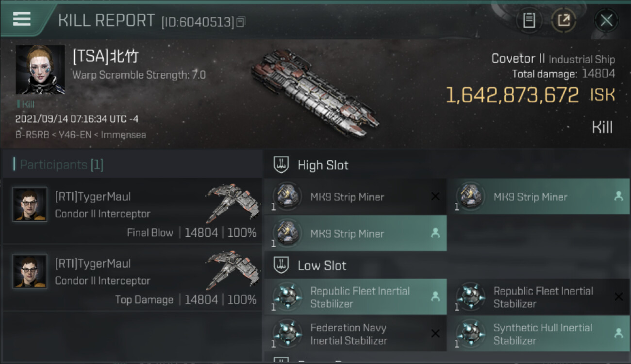This screenshot has width=631, height=364.
Task: Click the 1,642,873,672 ISK value
Action: [512, 95]
